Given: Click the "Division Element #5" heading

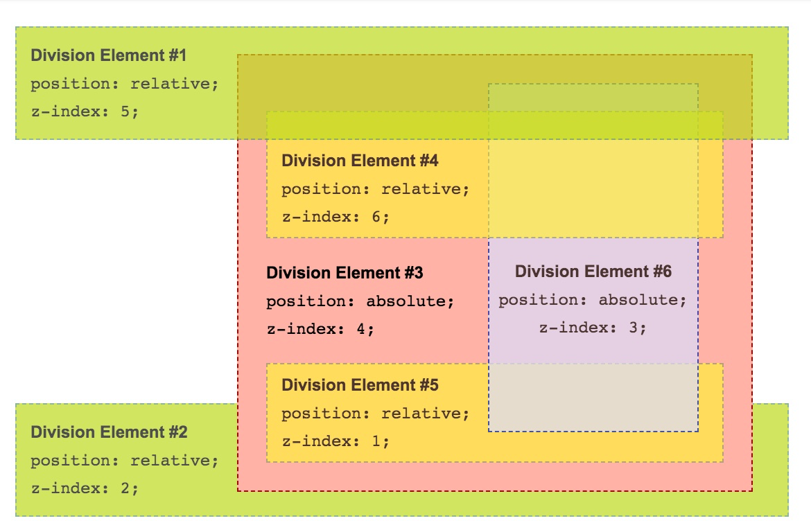Looking at the screenshot, I should (360, 385).
